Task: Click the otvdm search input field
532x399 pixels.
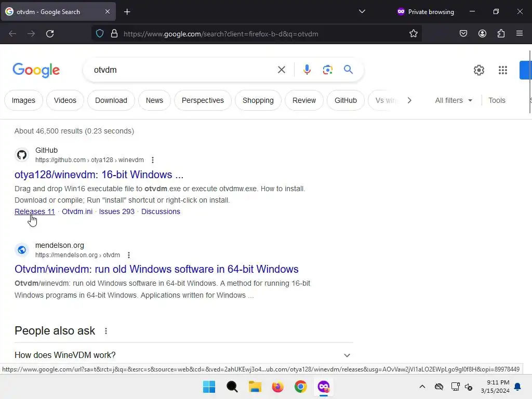Action: click(183, 70)
